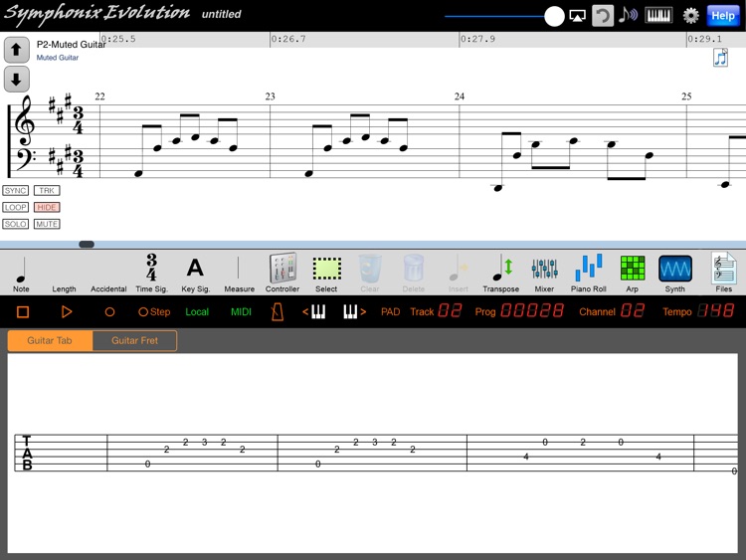Click the Muted Guitar instrument link
Viewport: 746px width, 560px height.
pyautogui.click(x=58, y=58)
